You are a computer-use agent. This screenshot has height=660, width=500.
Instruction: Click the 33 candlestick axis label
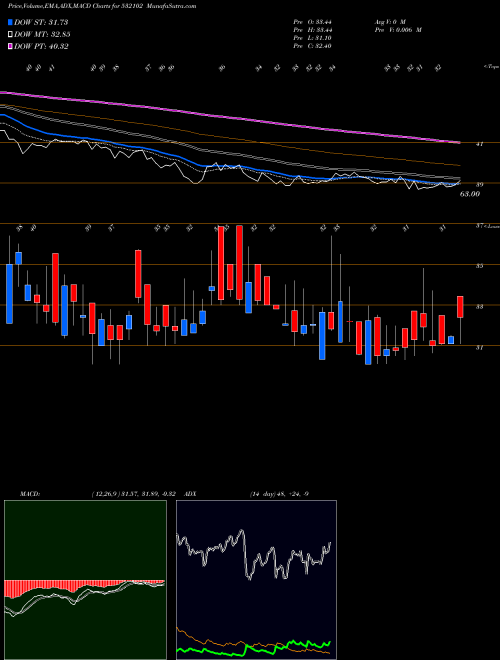coord(479,306)
